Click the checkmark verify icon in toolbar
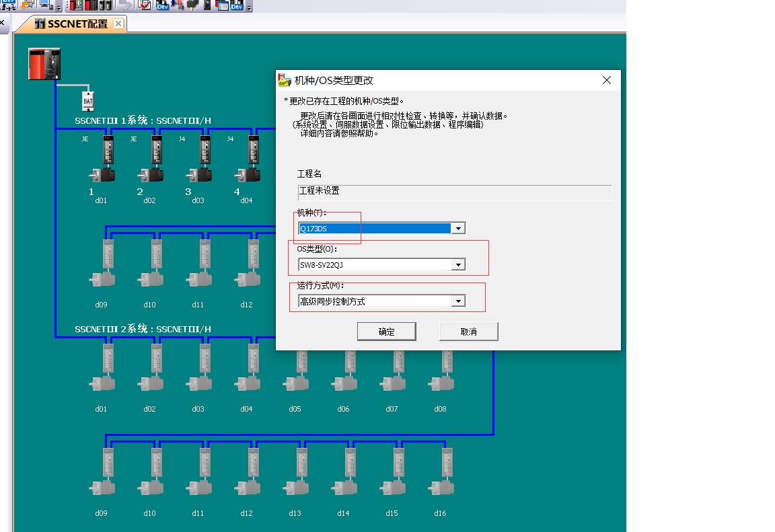775x532 pixels. 145,5
